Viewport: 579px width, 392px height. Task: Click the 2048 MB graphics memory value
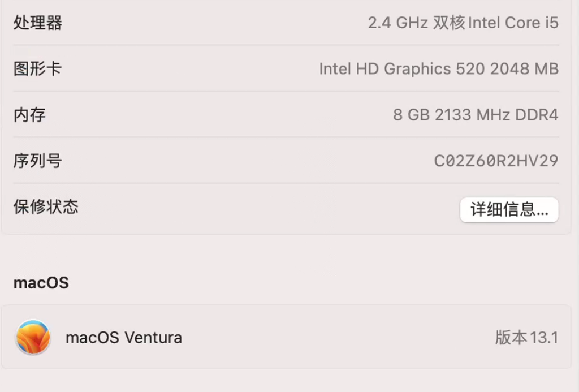tap(524, 69)
